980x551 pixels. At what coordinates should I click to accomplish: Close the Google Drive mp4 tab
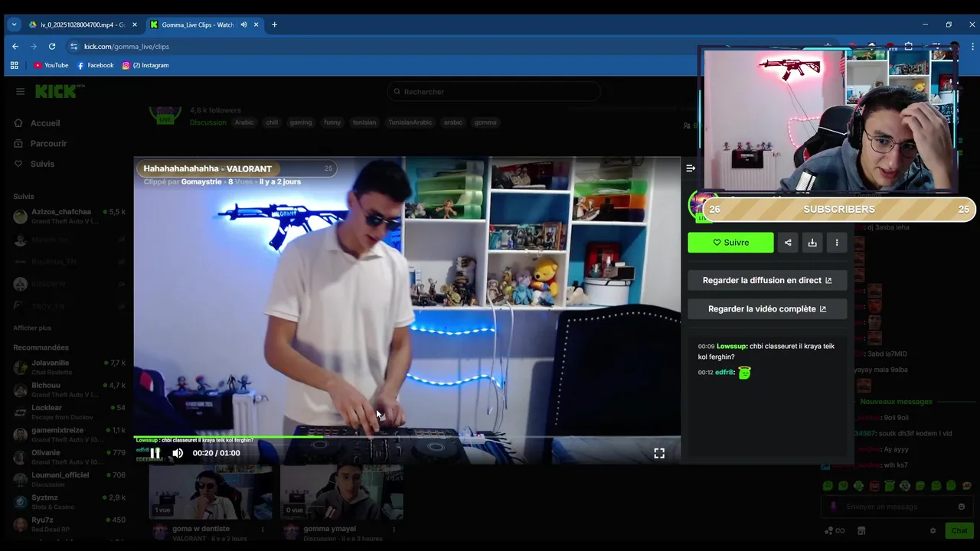tap(135, 24)
